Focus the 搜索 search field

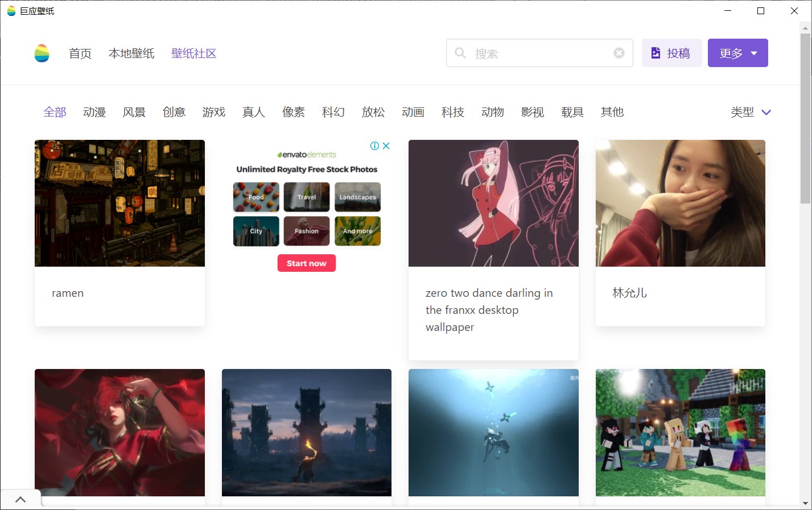coord(539,53)
